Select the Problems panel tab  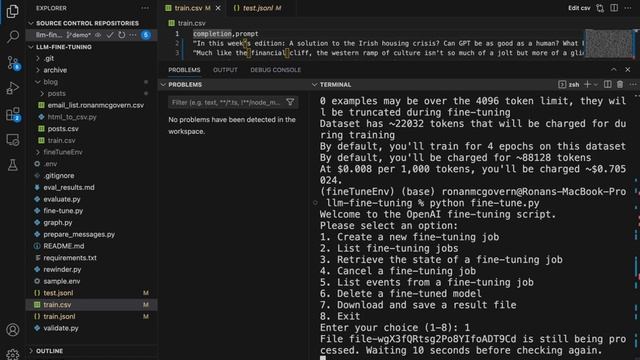point(184,70)
